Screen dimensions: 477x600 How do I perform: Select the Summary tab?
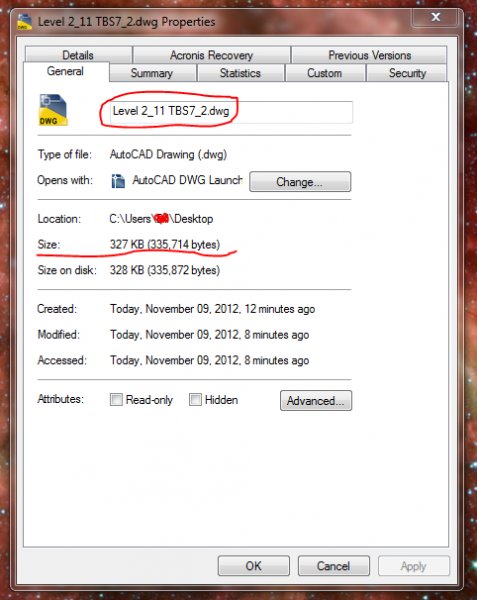click(152, 73)
